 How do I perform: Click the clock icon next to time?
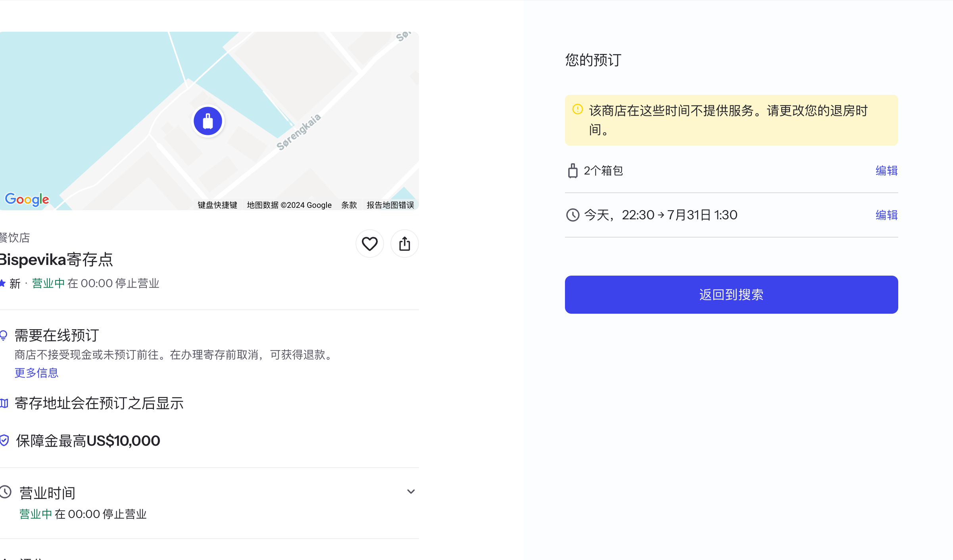[x=572, y=215]
